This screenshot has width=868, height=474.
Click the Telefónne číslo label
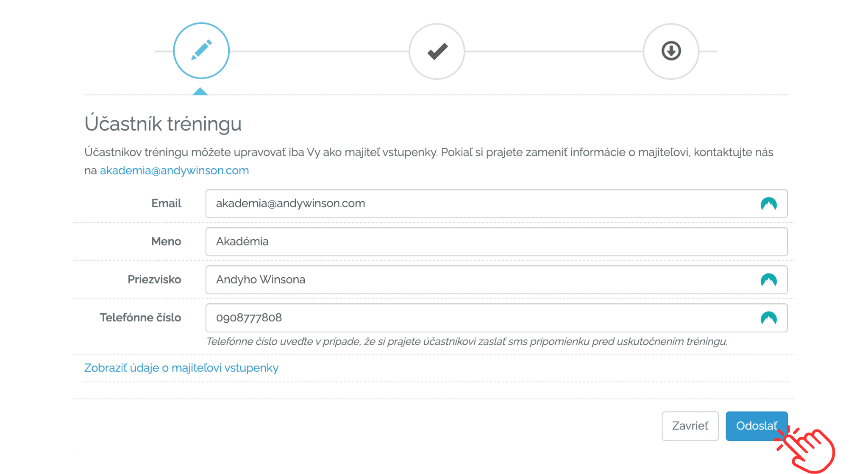click(140, 318)
